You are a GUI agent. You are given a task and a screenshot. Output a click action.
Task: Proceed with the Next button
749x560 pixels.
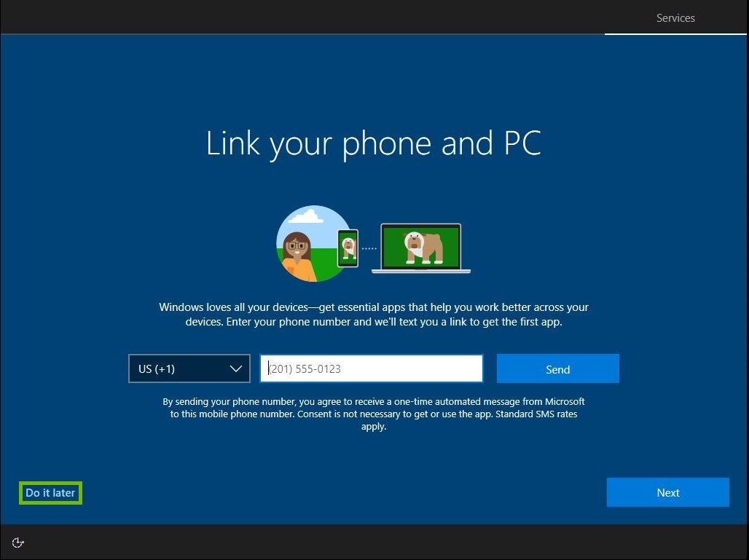[667, 492]
